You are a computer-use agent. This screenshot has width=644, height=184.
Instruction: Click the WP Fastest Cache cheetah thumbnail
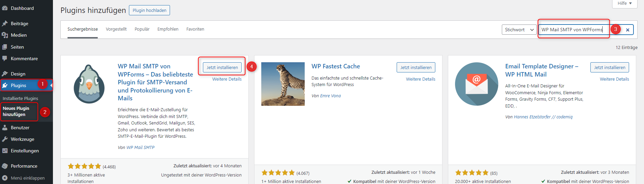click(283, 84)
